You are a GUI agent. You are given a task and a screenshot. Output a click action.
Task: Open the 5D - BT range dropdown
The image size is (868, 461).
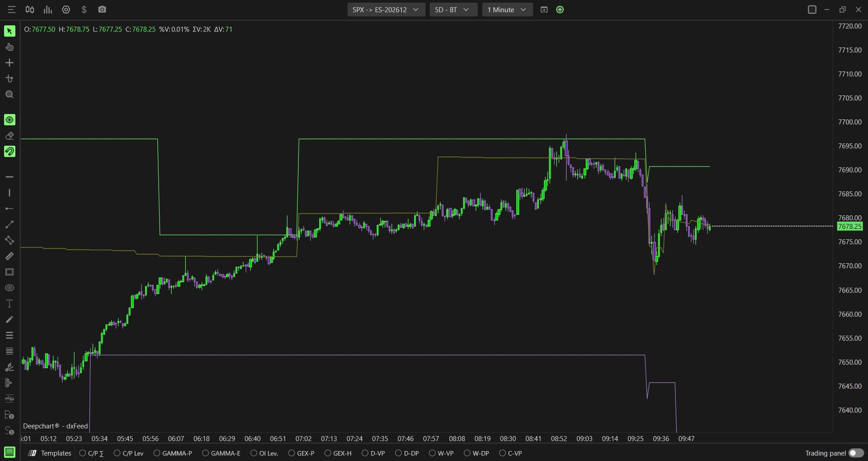click(x=453, y=10)
